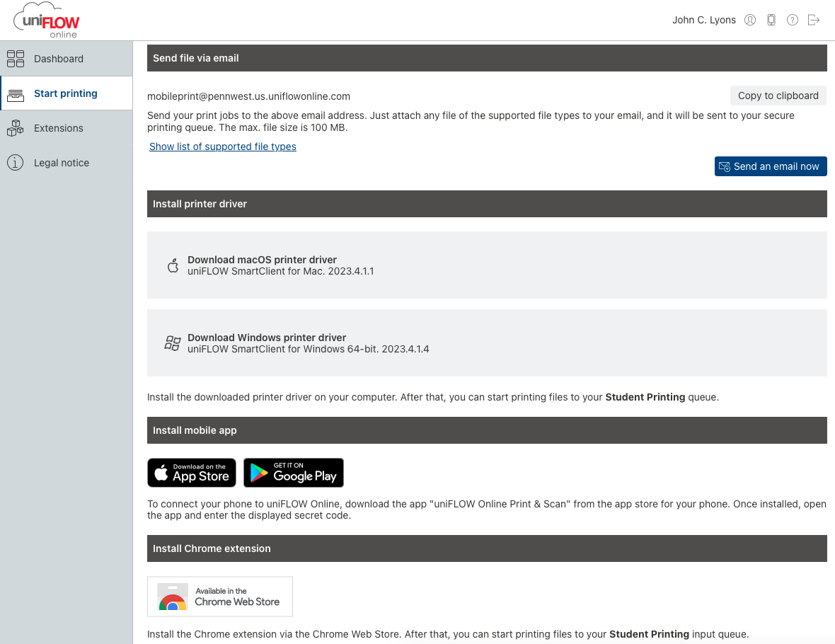The width and height of the screenshot is (835, 644).
Task: Click uniFLOW SmartClient for Mac version text
Action: [281, 271]
